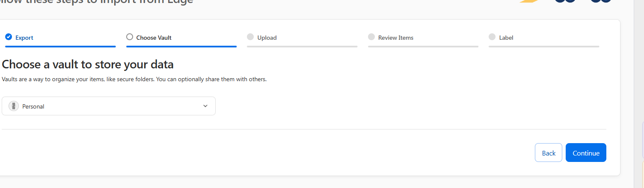This screenshot has width=644, height=188.
Task: Expand the vault selector using its chevron arrow
Action: [x=205, y=106]
